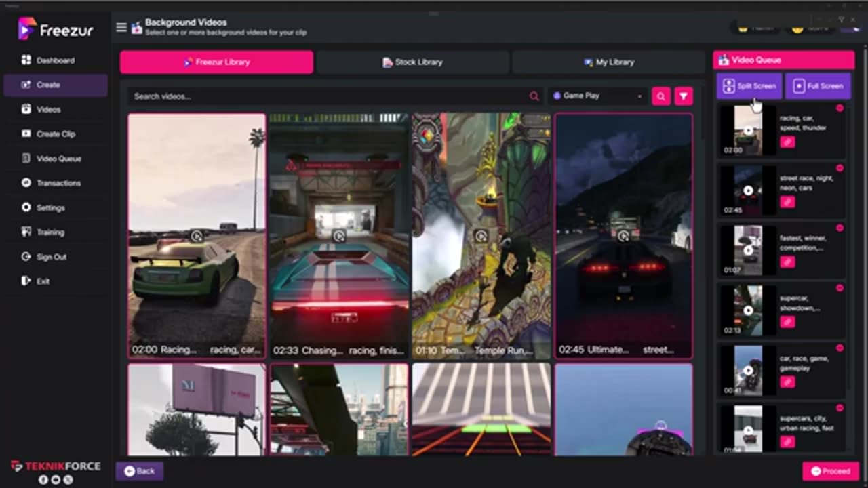Preview the 02:45 Ultimate video center icon
The image size is (868, 488).
[x=624, y=236]
